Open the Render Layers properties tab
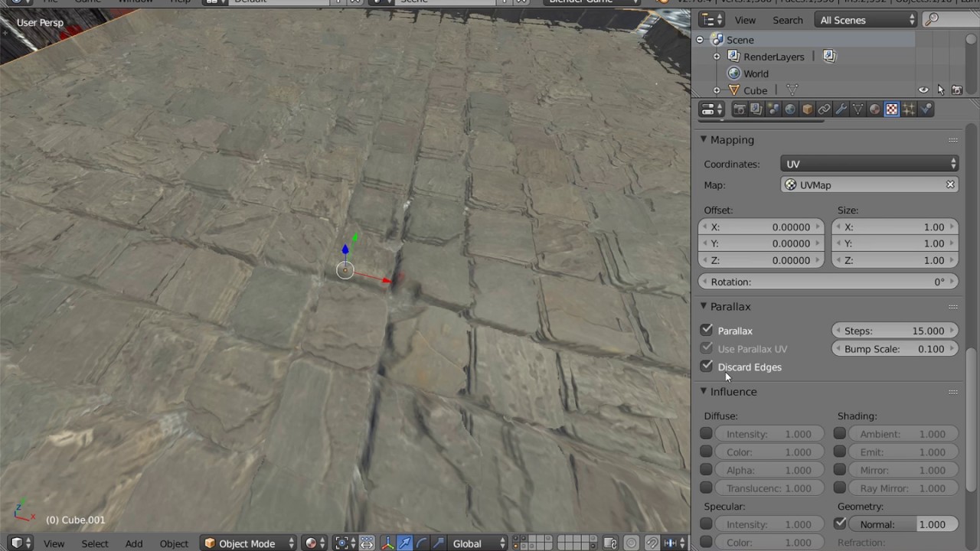 coord(756,109)
